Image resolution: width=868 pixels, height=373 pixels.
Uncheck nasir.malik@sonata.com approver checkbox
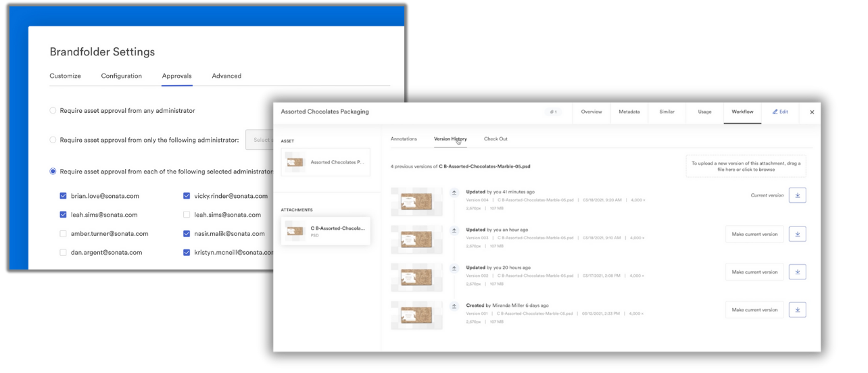pyautogui.click(x=187, y=234)
